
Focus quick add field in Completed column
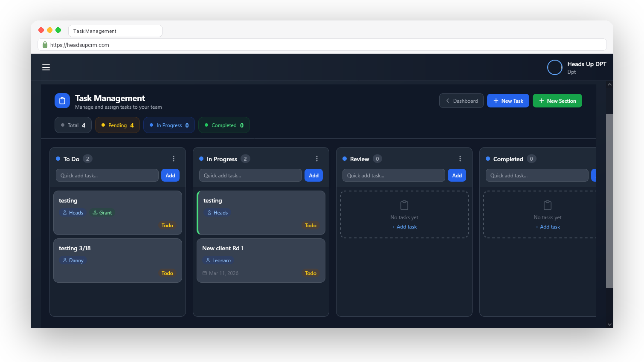[x=537, y=175]
